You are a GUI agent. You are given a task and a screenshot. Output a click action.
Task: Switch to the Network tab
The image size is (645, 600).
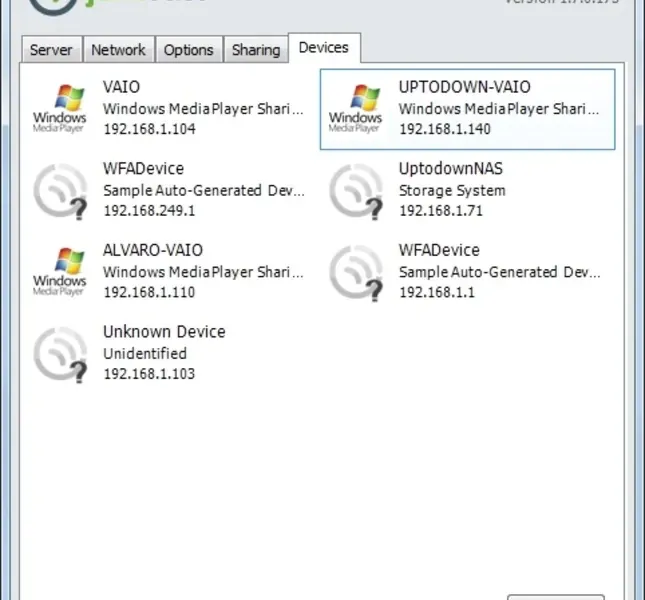[x=118, y=50]
